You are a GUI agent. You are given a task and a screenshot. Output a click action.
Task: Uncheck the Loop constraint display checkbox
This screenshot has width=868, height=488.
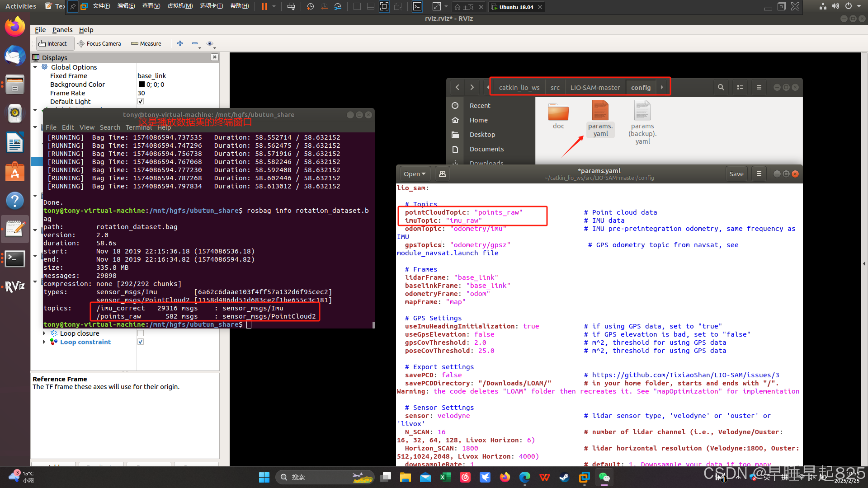pos(141,342)
